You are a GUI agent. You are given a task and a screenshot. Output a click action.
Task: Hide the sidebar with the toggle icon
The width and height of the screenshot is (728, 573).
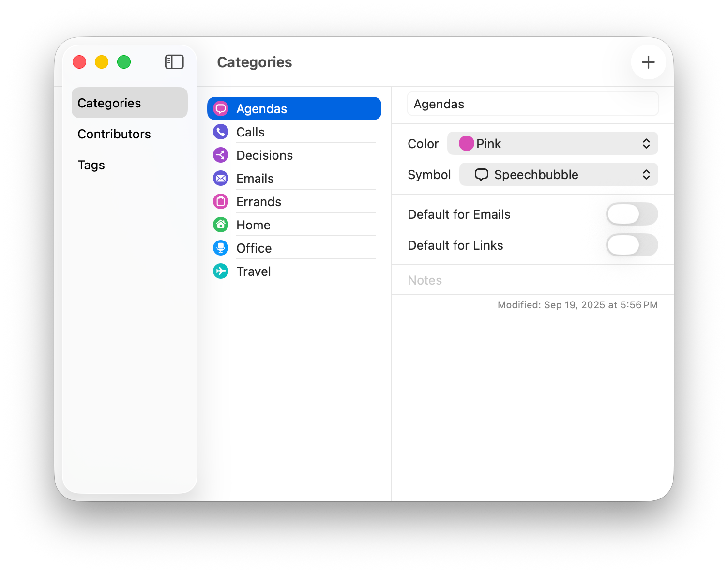coord(174,62)
